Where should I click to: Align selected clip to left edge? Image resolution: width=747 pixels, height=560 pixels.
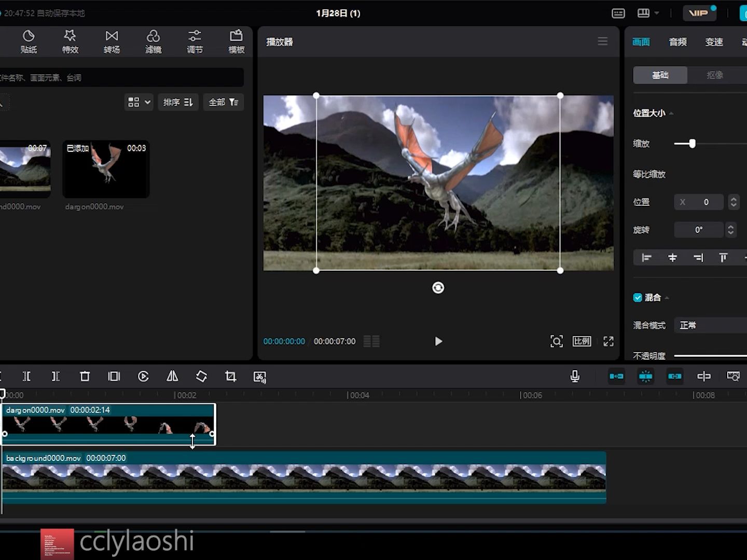coord(646,258)
